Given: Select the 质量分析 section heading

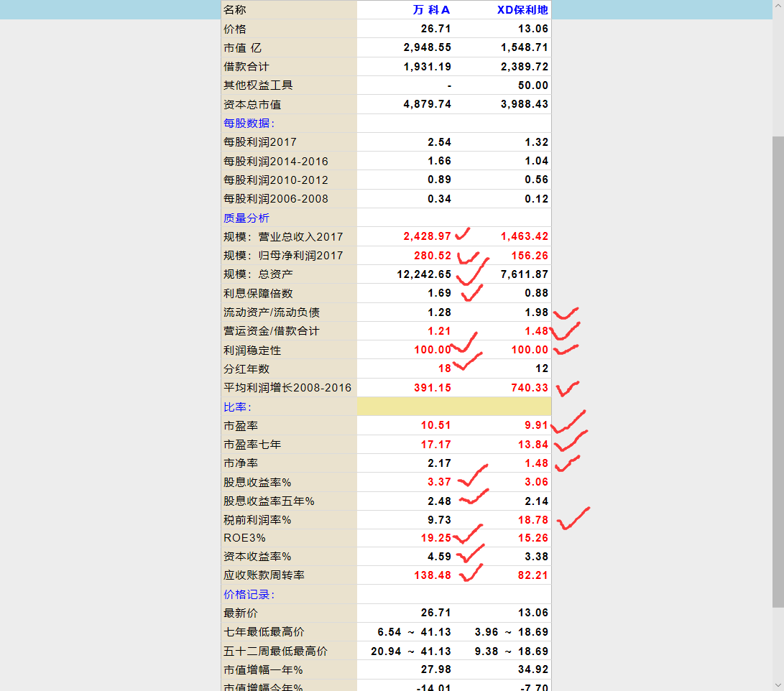Looking at the screenshot, I should tap(246, 218).
